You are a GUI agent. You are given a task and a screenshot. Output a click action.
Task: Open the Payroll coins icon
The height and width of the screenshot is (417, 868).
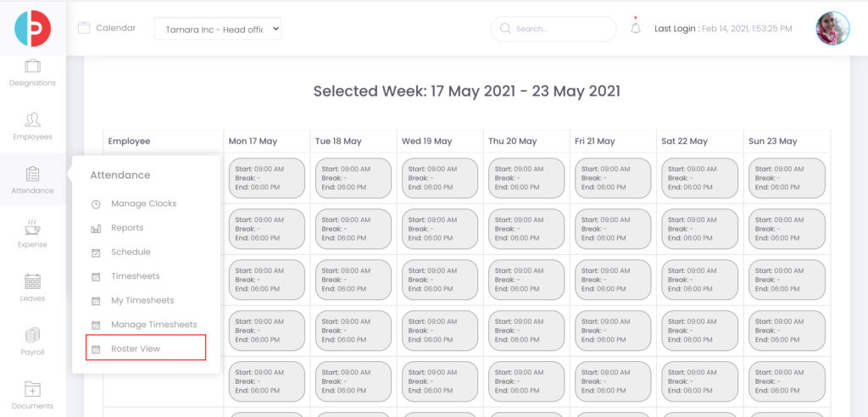coord(33,335)
